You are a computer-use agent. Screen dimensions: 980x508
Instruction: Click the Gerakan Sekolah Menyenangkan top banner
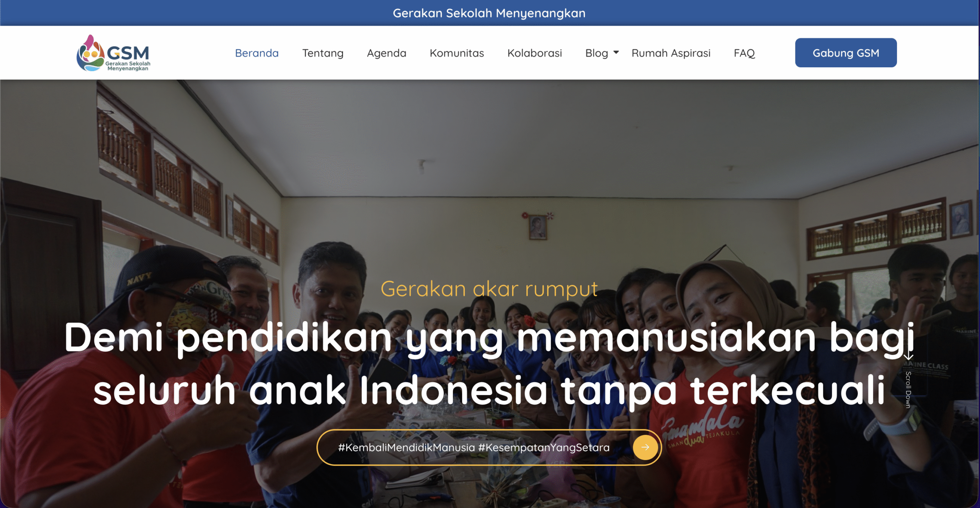(489, 13)
